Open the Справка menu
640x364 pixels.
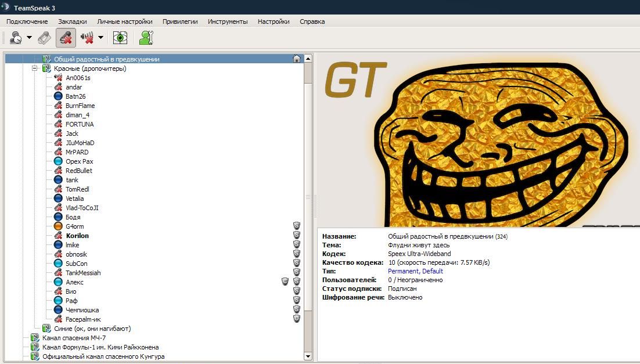click(x=312, y=21)
